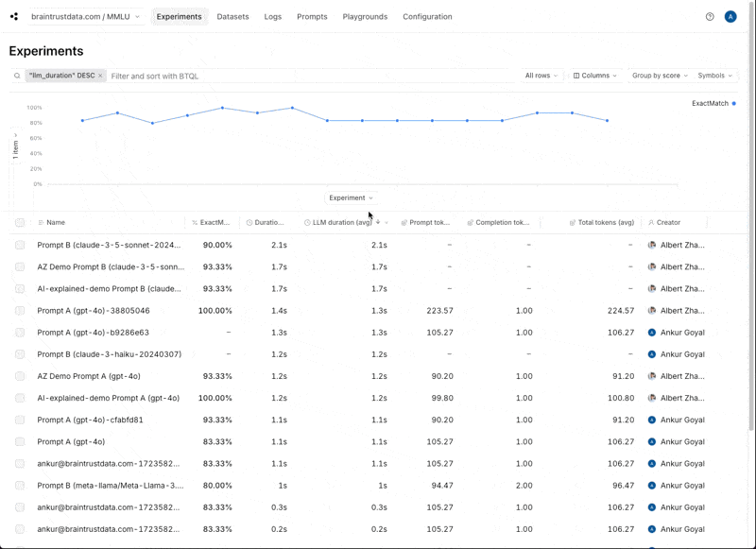
Task: Open the help question mark icon
Action: pyautogui.click(x=710, y=16)
